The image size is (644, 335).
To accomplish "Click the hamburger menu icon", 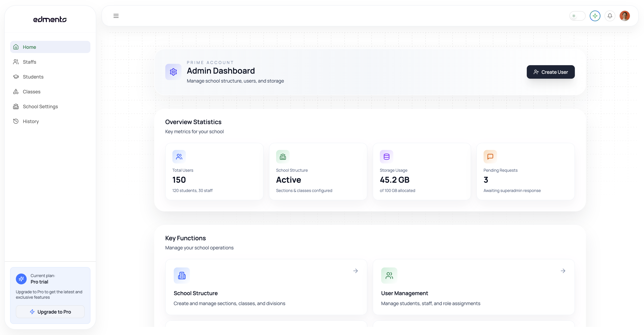I will pos(116,16).
